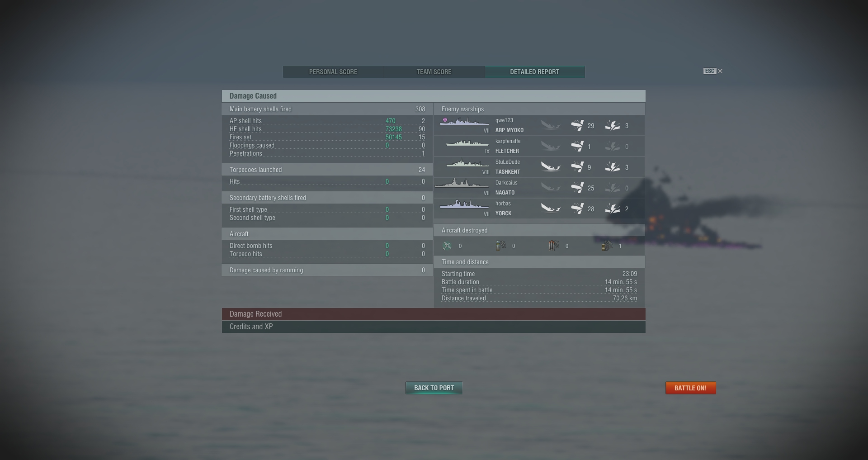Click the Nagato shell hits icon
The image size is (868, 460).
[577, 188]
